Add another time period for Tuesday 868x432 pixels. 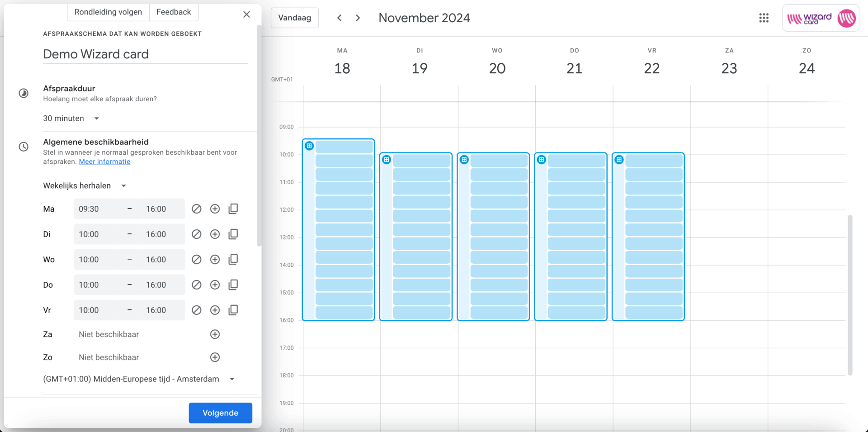(x=215, y=234)
